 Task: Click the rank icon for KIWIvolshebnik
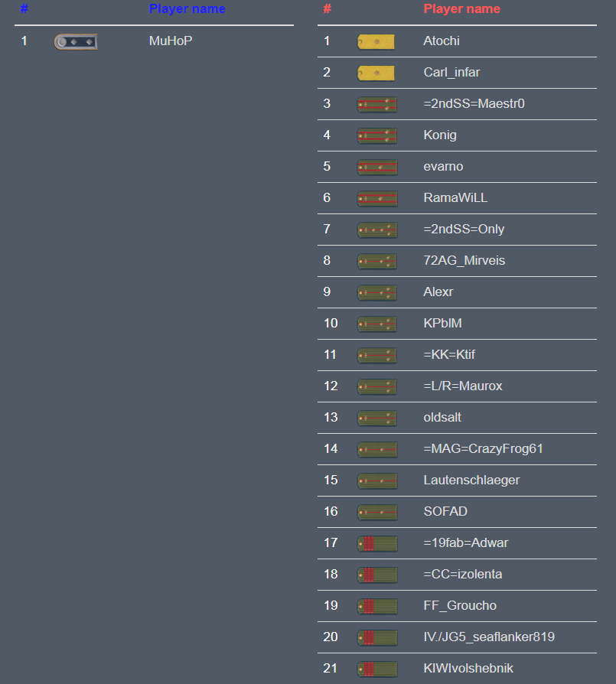coord(376,669)
